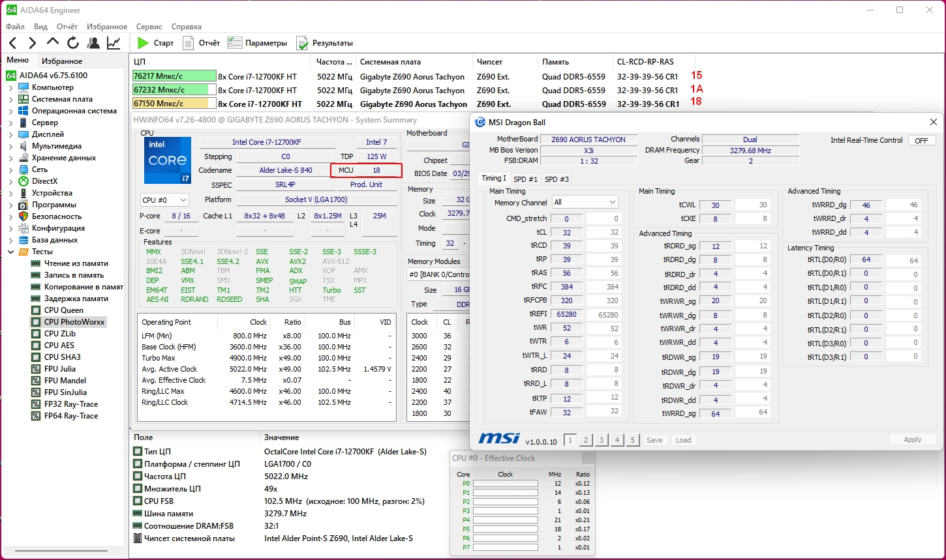Open Параметры from the toolbar
Image resolution: width=946 pixels, height=560 pixels.
[257, 43]
